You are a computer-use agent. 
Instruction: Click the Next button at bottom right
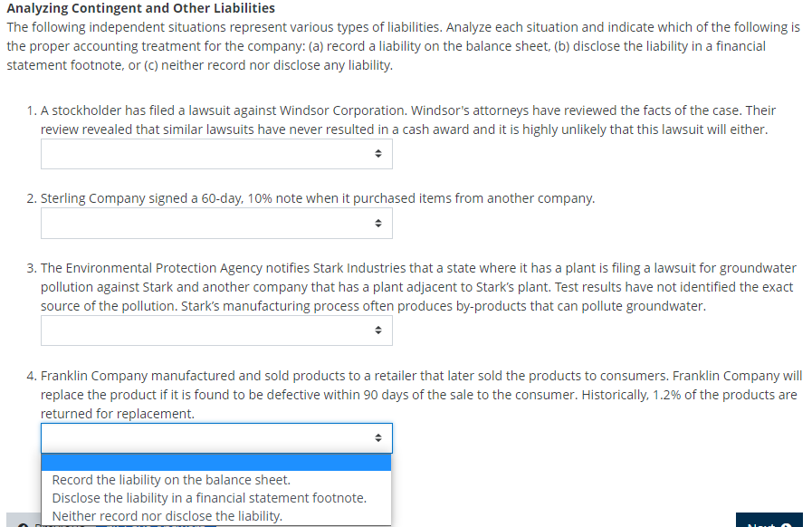[769, 521]
